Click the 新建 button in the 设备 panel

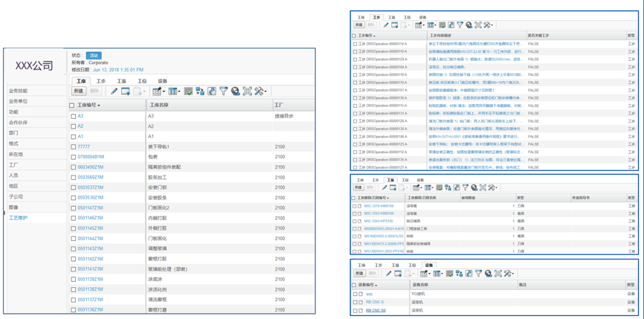[359, 273]
